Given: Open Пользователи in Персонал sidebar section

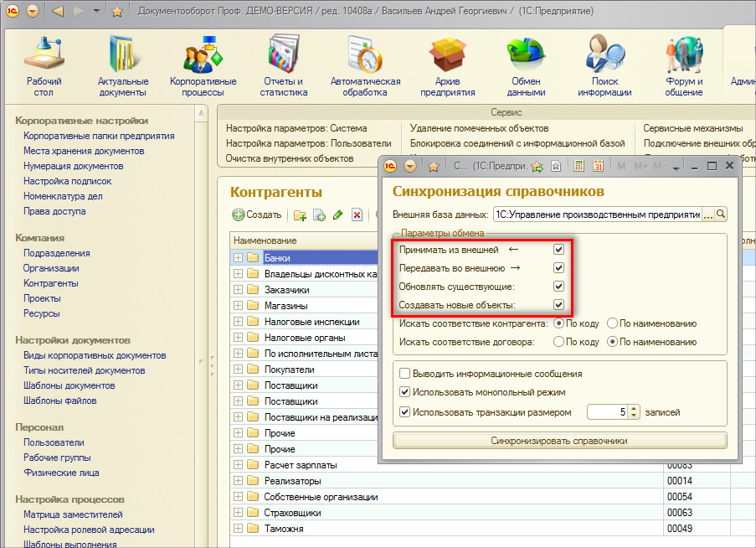Looking at the screenshot, I should point(54,442).
